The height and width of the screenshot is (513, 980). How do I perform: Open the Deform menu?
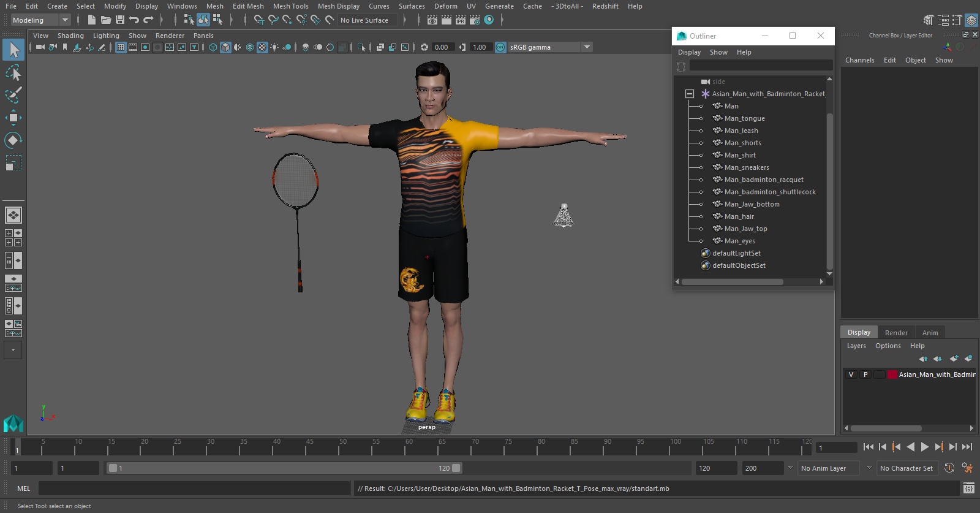pyautogui.click(x=445, y=6)
